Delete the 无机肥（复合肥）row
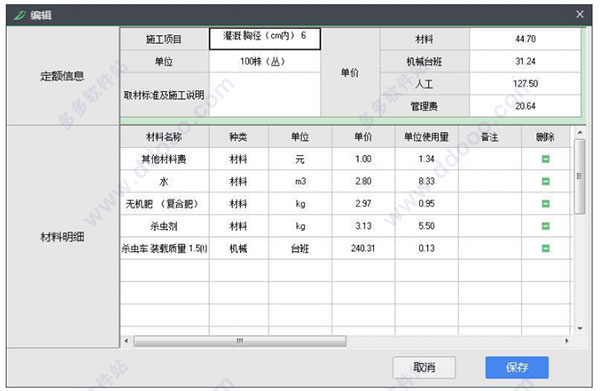Viewport: 600px width, 391px height. (x=546, y=204)
